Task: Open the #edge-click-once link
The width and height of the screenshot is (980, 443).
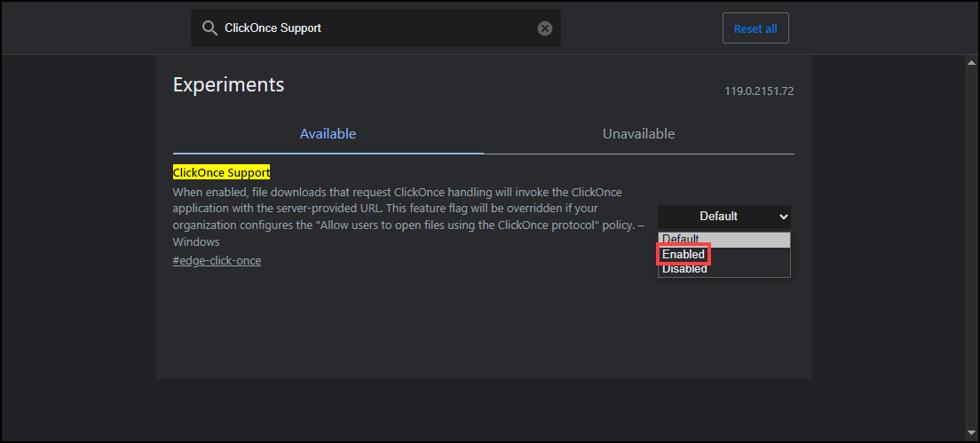Action: pos(217,260)
